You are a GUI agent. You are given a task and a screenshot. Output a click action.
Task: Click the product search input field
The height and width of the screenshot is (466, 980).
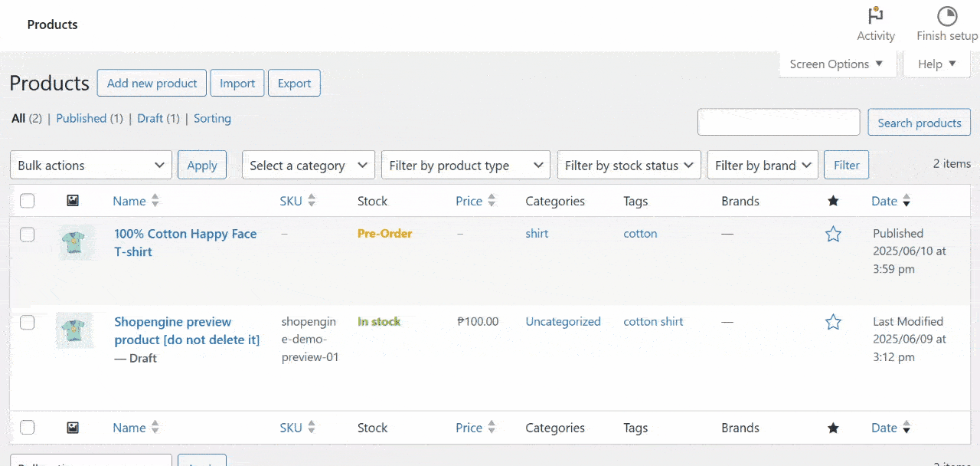[779, 123]
